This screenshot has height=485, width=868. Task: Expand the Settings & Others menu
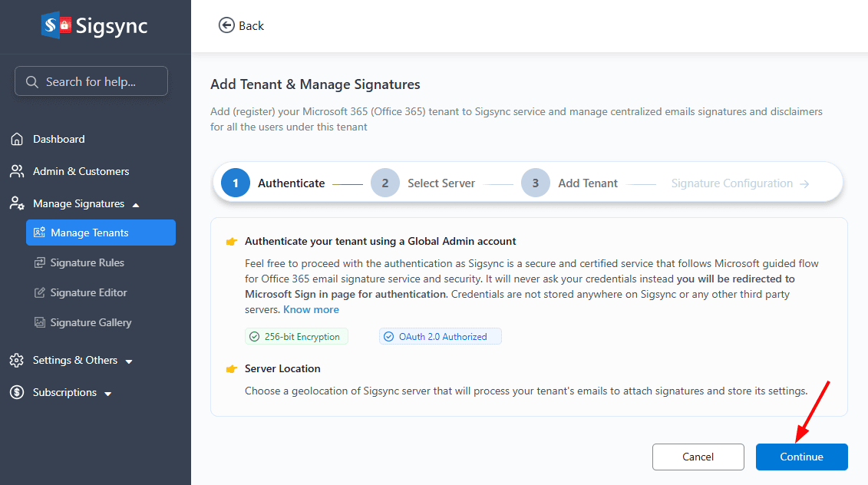129,361
